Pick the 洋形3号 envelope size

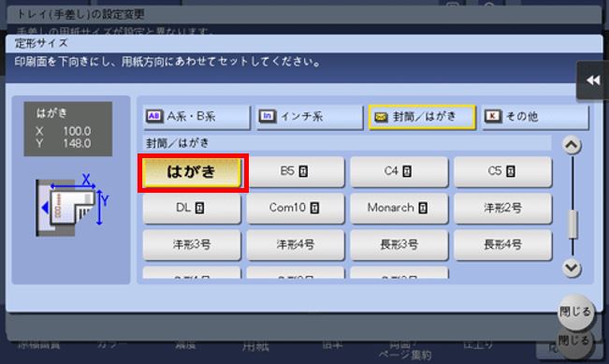point(192,244)
